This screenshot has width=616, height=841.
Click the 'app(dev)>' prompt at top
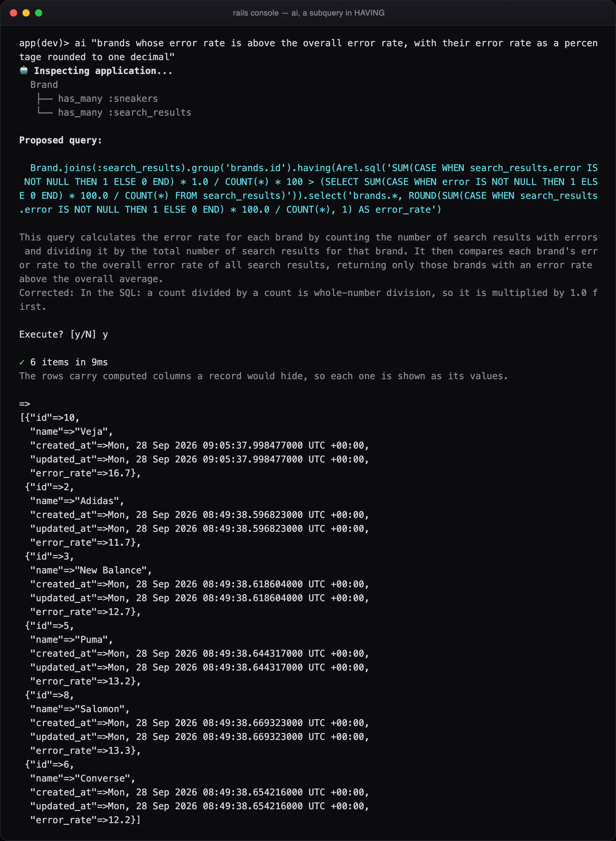[44, 43]
